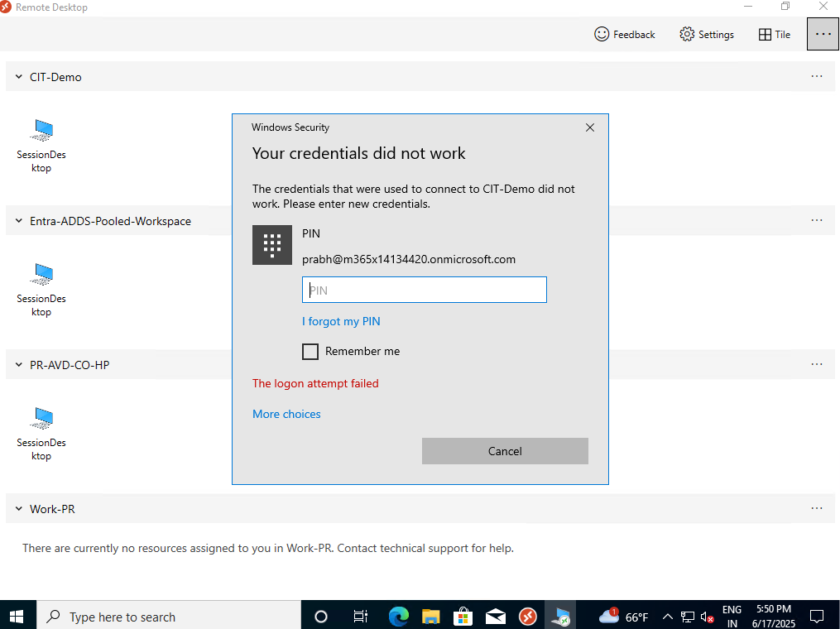Open Cortana circle in taskbar

pyautogui.click(x=321, y=617)
